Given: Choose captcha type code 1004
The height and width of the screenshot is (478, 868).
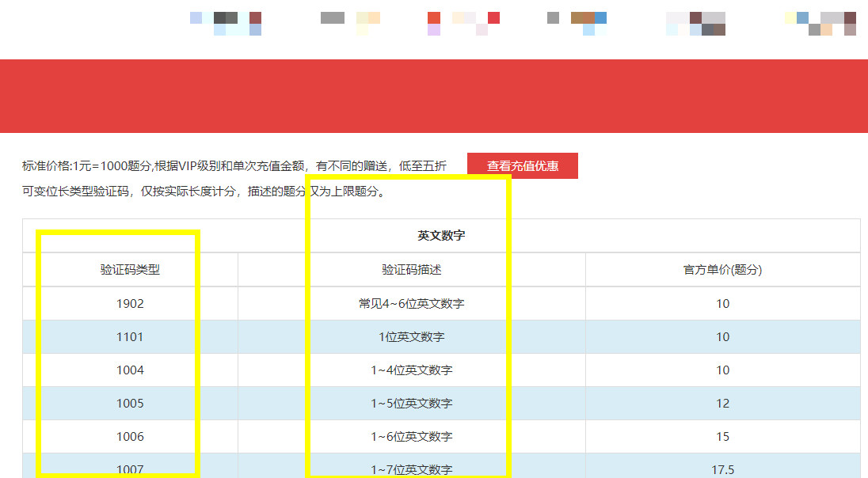Looking at the screenshot, I should [130, 370].
